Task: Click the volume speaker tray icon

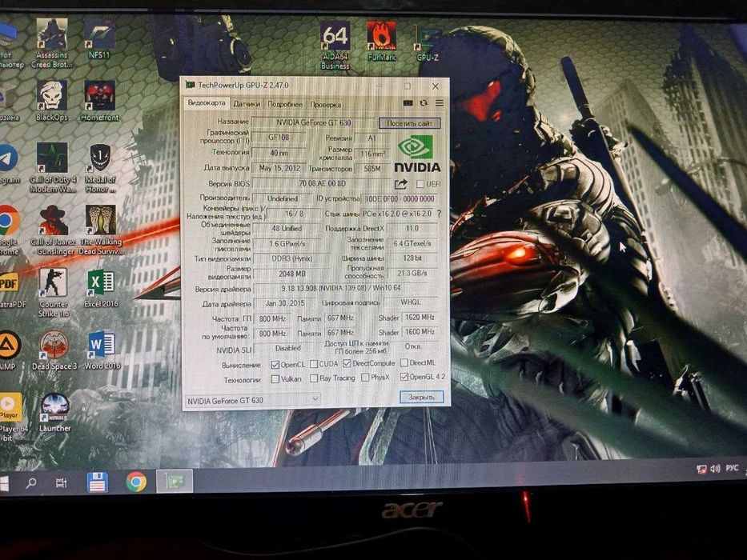Action: point(715,469)
